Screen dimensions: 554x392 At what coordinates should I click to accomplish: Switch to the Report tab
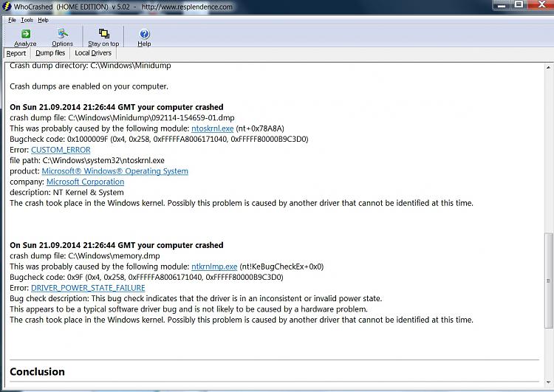point(16,53)
